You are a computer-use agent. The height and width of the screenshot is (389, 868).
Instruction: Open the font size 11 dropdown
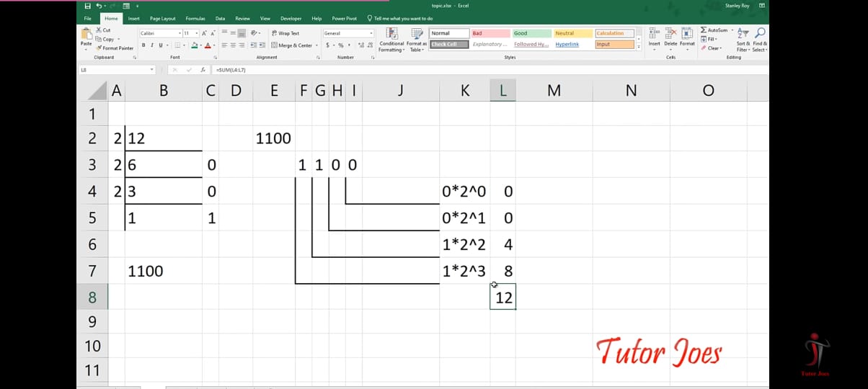197,33
